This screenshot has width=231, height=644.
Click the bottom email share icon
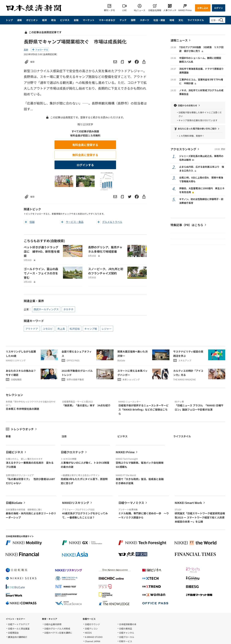click(115, 197)
